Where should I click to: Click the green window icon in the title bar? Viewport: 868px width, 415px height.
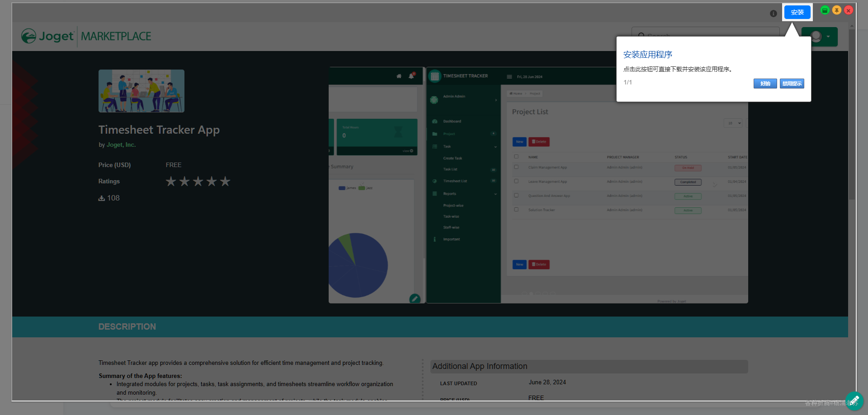click(825, 10)
